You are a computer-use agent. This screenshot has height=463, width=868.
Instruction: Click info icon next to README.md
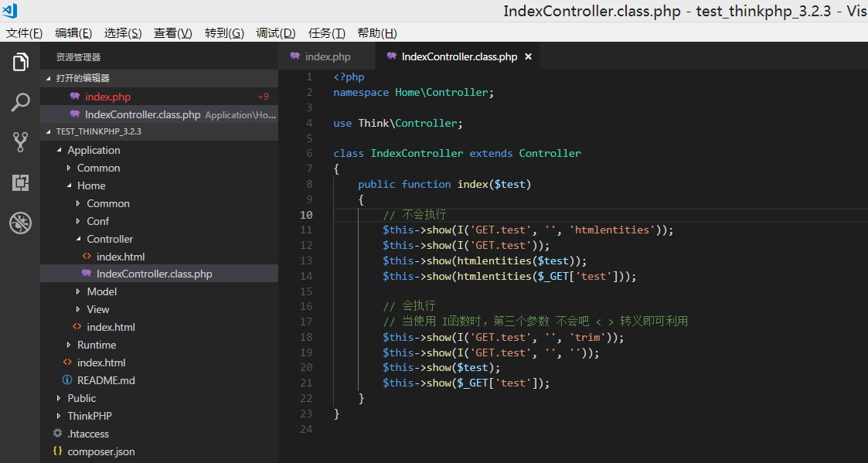[67, 380]
